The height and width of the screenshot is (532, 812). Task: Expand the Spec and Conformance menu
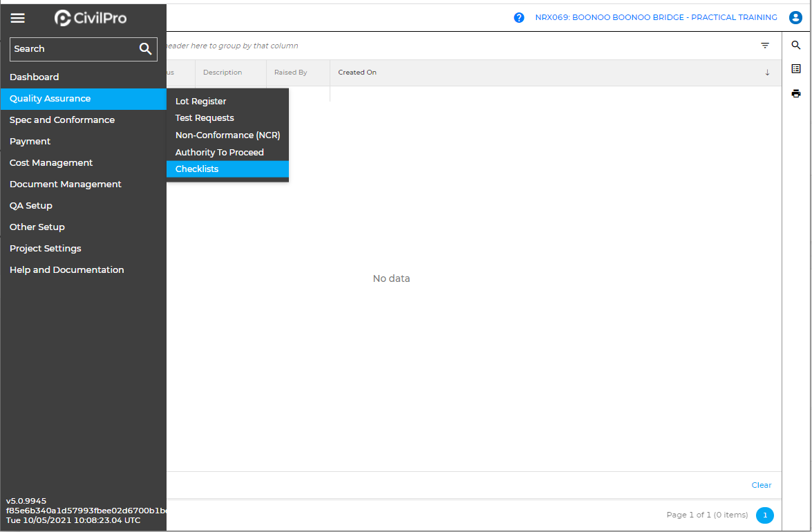62,120
